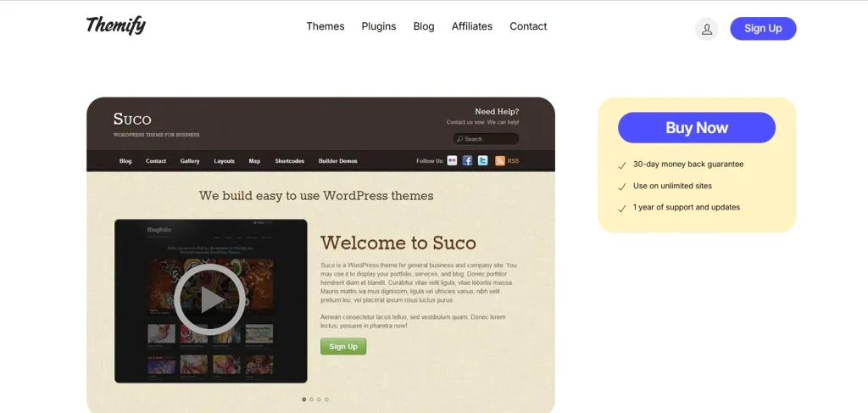Viewport: 868px width, 413px height.
Task: Click the Themify logo
Action: pyautogui.click(x=116, y=25)
